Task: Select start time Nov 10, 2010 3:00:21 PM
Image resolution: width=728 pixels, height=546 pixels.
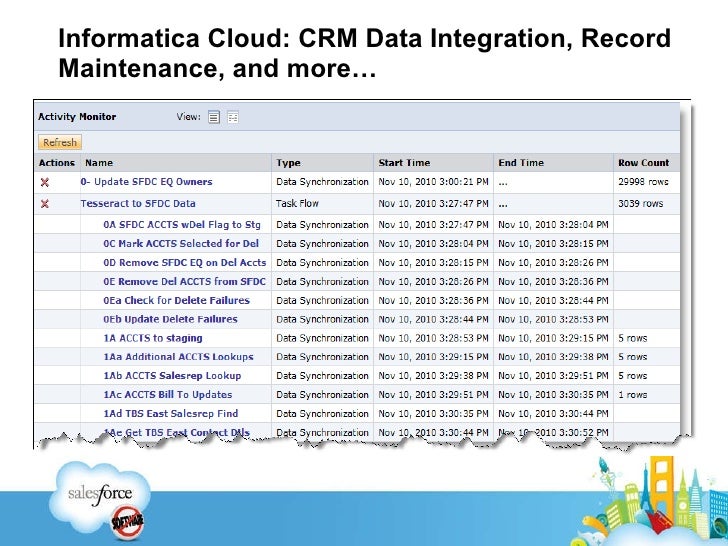Action: (x=433, y=182)
